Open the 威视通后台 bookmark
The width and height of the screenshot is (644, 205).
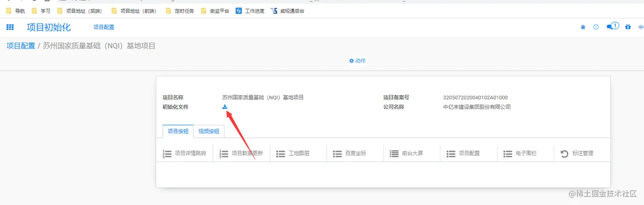287,11
